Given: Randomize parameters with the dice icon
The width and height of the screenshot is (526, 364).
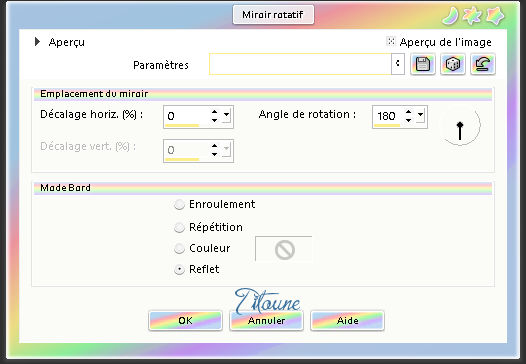Looking at the screenshot, I should coord(453,64).
